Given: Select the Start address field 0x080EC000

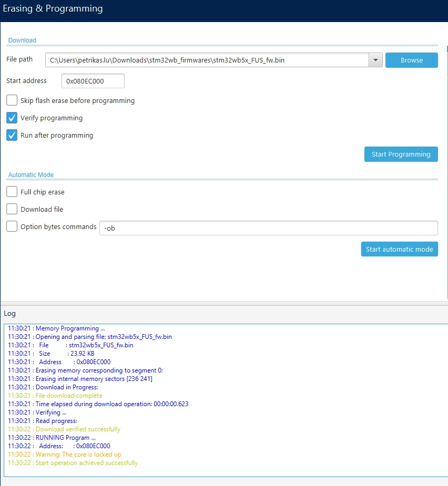Looking at the screenshot, I should [x=93, y=81].
